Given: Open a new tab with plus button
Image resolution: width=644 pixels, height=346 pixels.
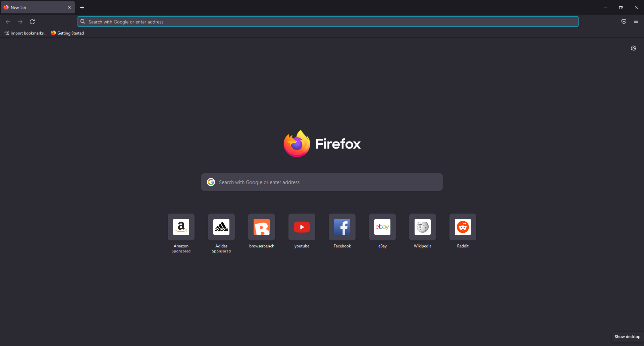Looking at the screenshot, I should (x=82, y=7).
